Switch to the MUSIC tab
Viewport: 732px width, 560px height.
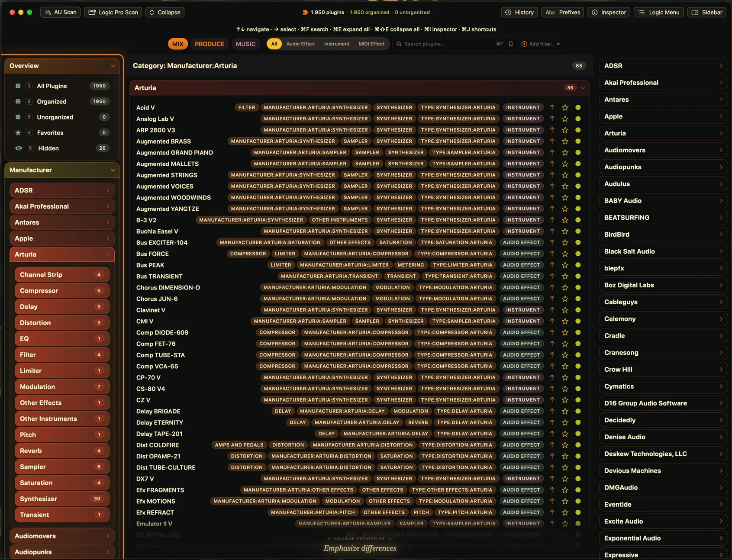pyautogui.click(x=245, y=44)
